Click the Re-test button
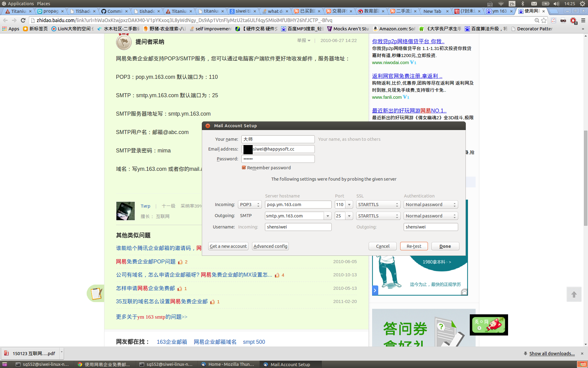This screenshot has width=588, height=368. coord(414,246)
